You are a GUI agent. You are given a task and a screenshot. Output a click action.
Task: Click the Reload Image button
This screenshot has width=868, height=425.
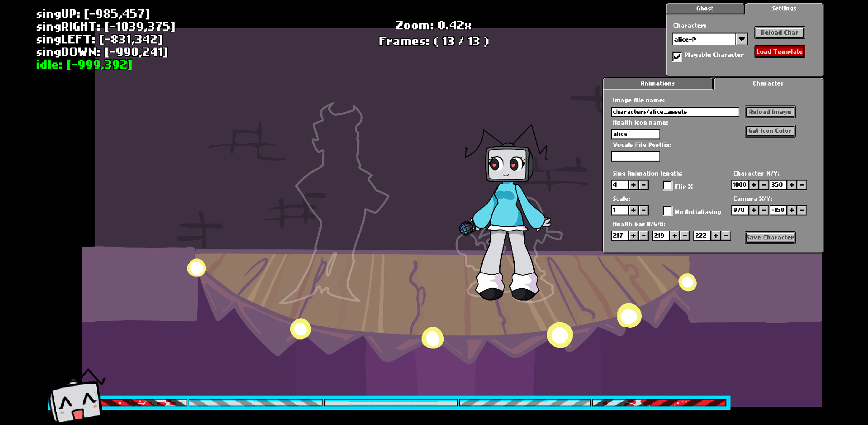[769, 112]
